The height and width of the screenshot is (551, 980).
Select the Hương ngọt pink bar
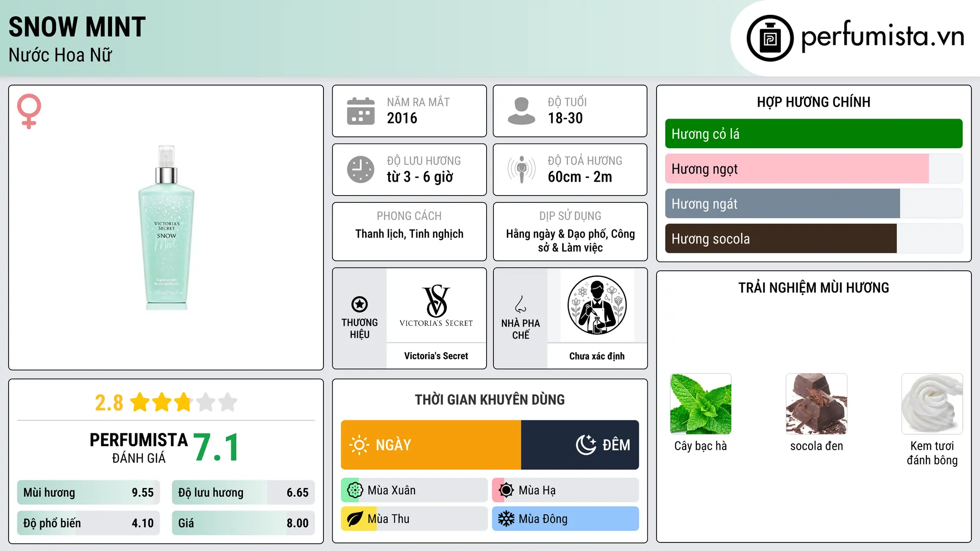(x=813, y=169)
